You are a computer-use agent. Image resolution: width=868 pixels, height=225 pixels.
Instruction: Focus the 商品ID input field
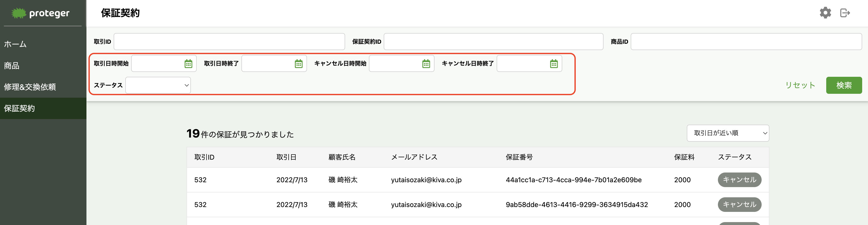click(x=746, y=42)
